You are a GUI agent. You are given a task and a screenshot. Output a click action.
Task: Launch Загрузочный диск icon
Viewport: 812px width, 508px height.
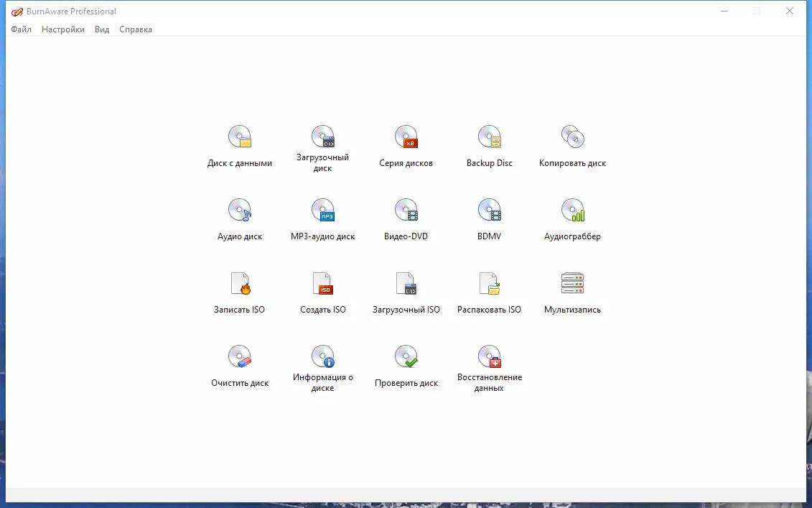click(x=322, y=137)
